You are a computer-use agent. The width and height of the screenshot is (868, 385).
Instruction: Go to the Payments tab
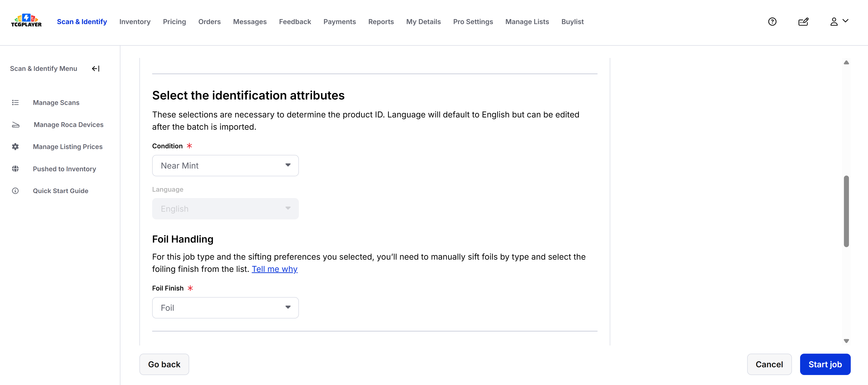coord(339,22)
